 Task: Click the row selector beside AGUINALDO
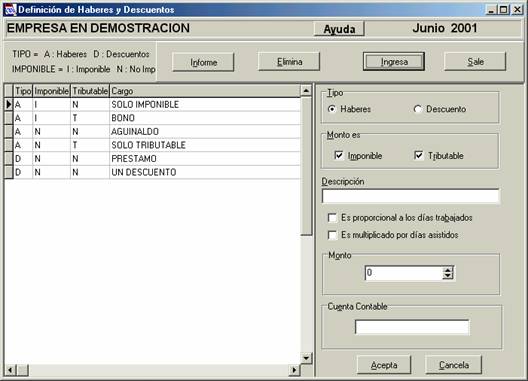point(9,131)
